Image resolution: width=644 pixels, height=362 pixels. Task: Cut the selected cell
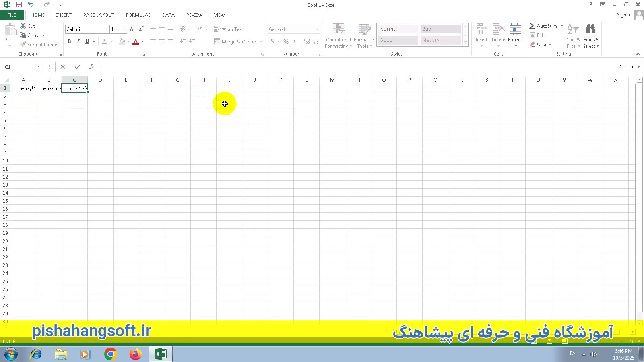[28, 26]
